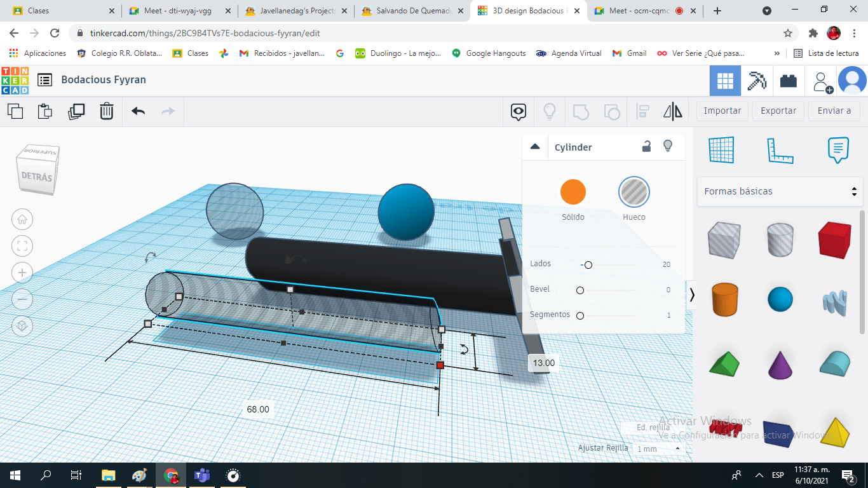This screenshot has width=868, height=488.
Task: Switch to the Meet - dti-wyaj-vgg tab
Action: pyautogui.click(x=179, y=11)
